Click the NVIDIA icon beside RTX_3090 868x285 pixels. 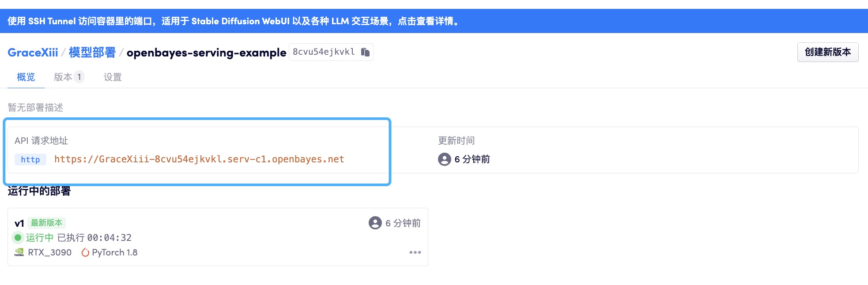[x=19, y=252]
